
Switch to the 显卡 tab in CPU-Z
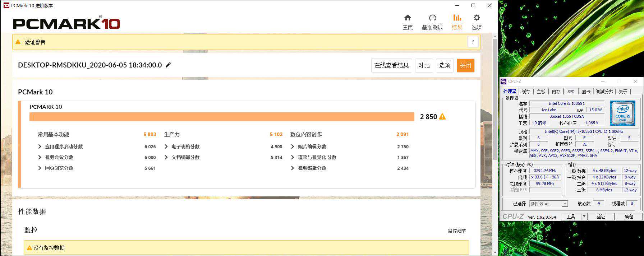tap(586, 92)
